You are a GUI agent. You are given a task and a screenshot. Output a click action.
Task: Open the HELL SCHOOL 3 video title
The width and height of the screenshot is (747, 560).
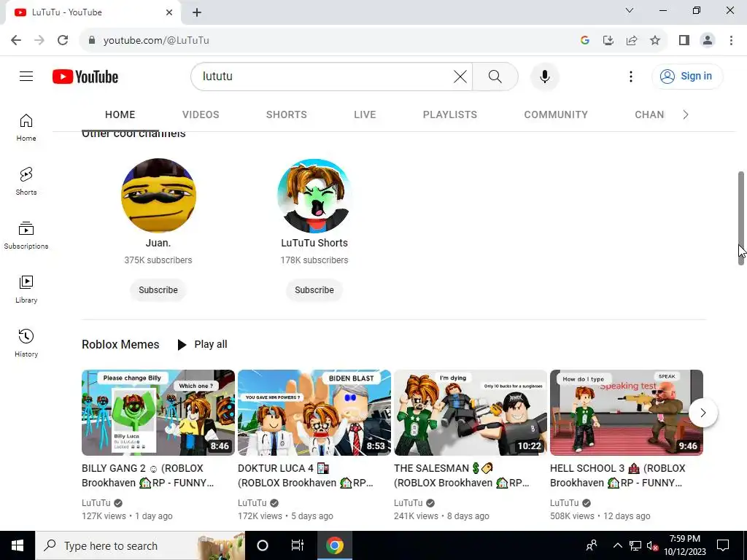(617, 475)
